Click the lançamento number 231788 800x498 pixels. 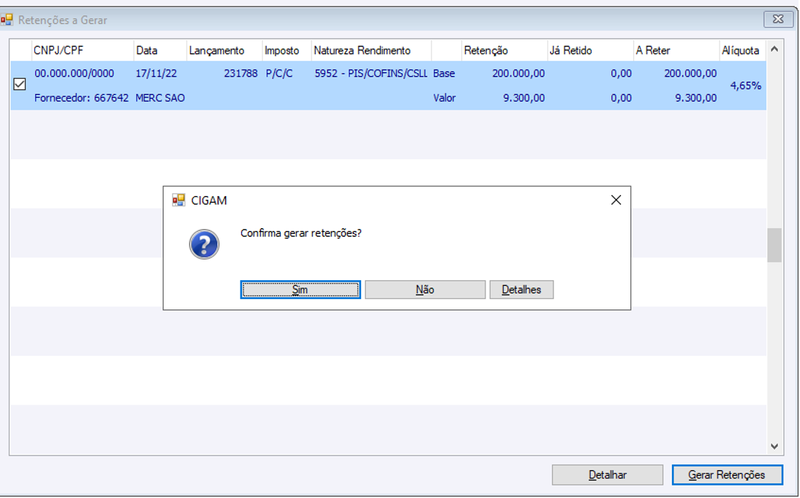tap(241, 73)
